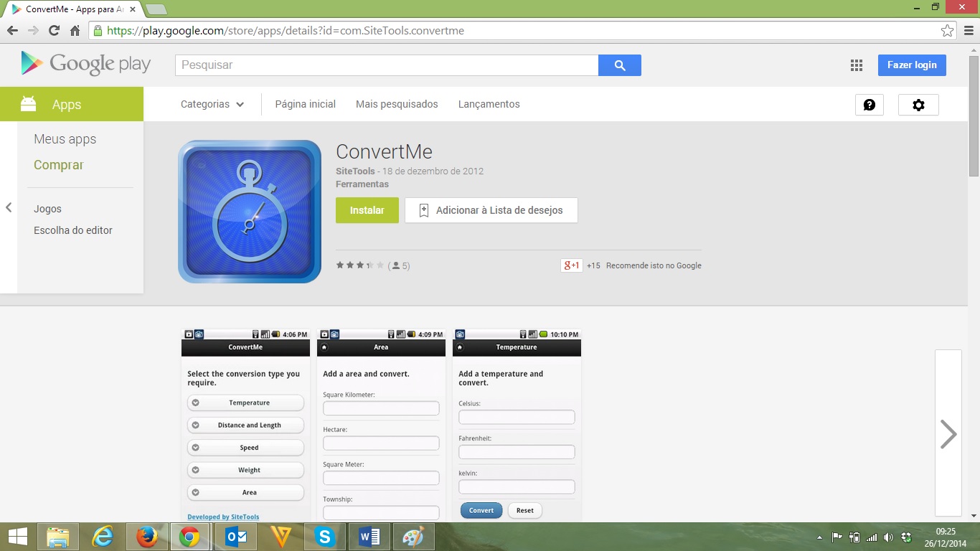980x551 pixels.
Task: Click the Pesquisar search field
Action: pyautogui.click(x=387, y=65)
